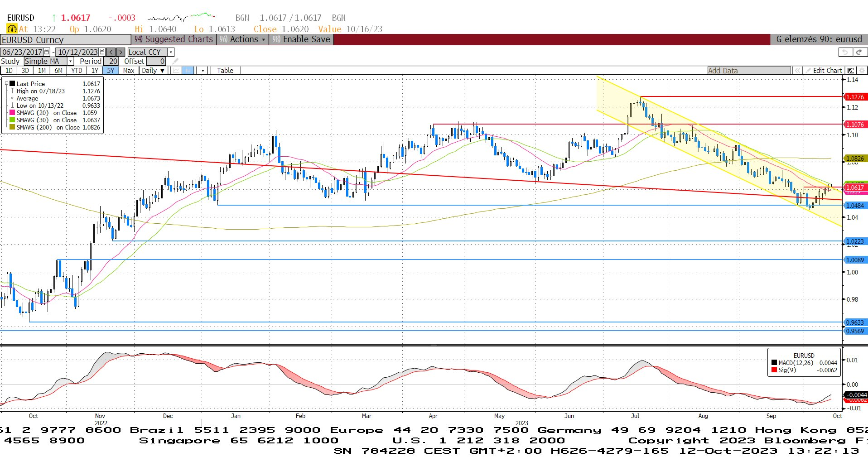Click the start date field 06/23/2017
Image resolution: width=868 pixels, height=476 pixels.
tap(22, 52)
